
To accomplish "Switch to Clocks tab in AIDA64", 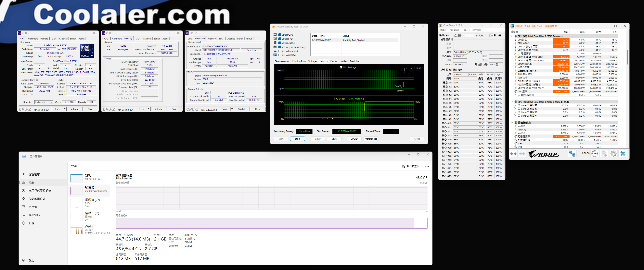I will click(333, 61).
